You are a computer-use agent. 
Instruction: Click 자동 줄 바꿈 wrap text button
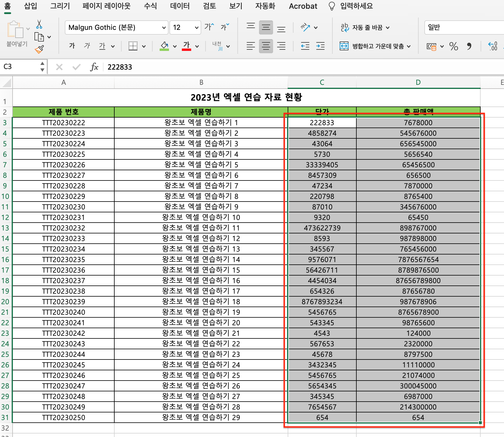coord(362,27)
